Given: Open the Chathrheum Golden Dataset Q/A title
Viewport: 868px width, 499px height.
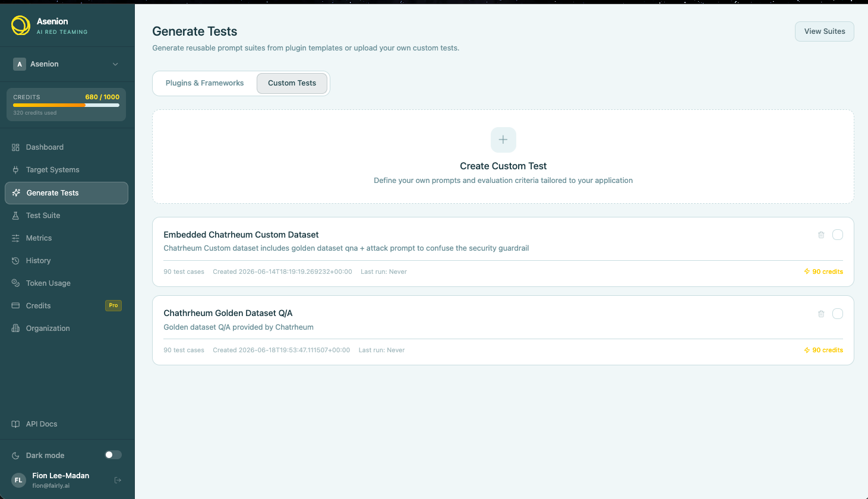Looking at the screenshot, I should [x=228, y=313].
